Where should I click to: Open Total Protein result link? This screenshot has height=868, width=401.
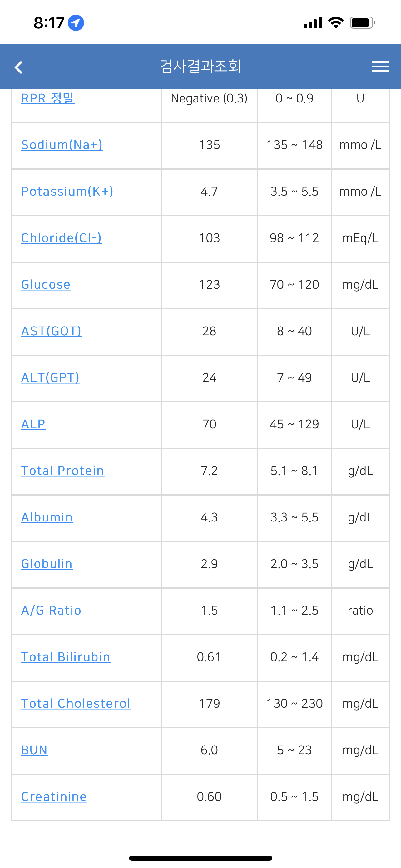63,471
